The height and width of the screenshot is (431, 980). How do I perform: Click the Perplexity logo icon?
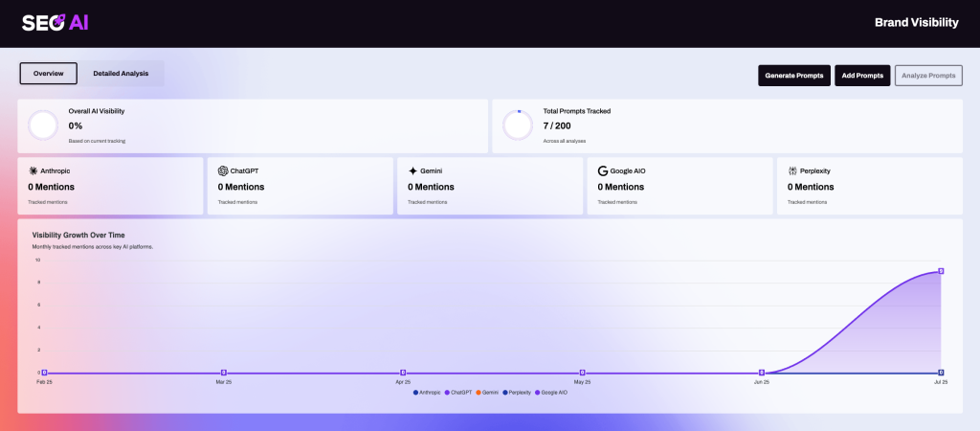coord(792,170)
